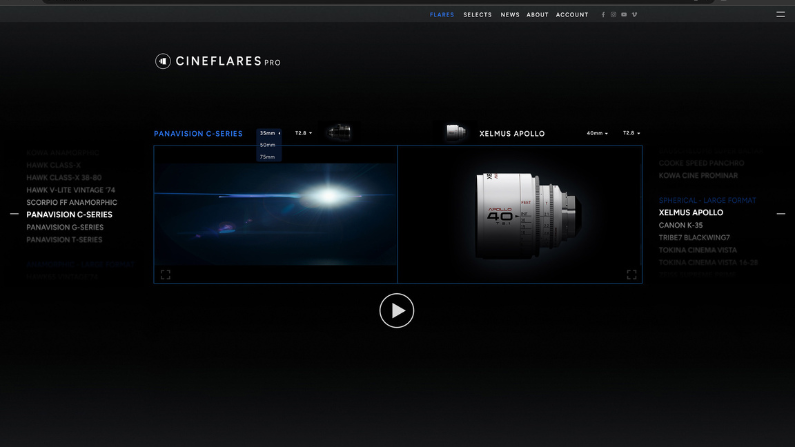Click the Xelmus Apollo panel heading
Screen dimensions: 795x447
coord(512,134)
